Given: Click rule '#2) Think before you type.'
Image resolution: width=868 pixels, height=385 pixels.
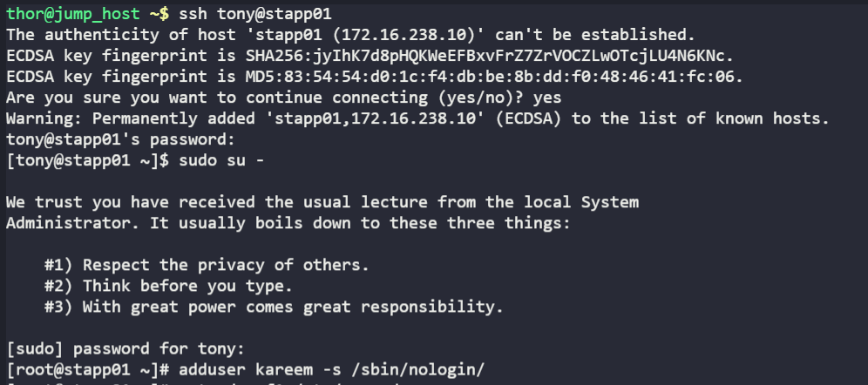Looking at the screenshot, I should coord(168,286).
